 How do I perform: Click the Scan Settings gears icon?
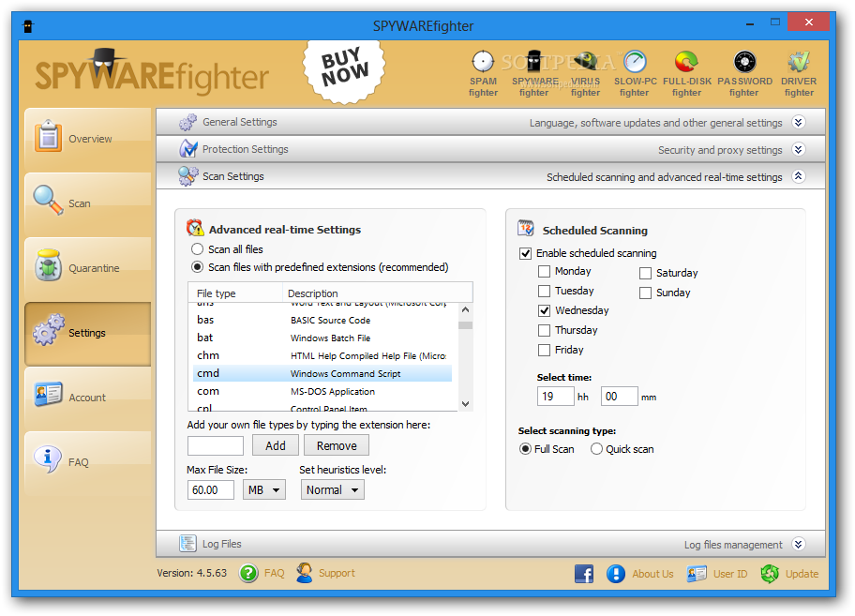pos(187,176)
